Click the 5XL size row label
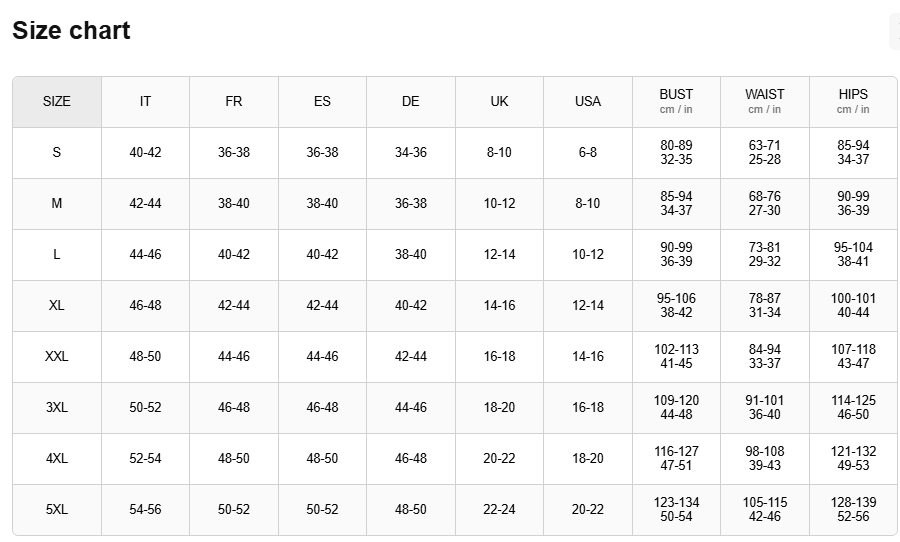 tap(57, 510)
